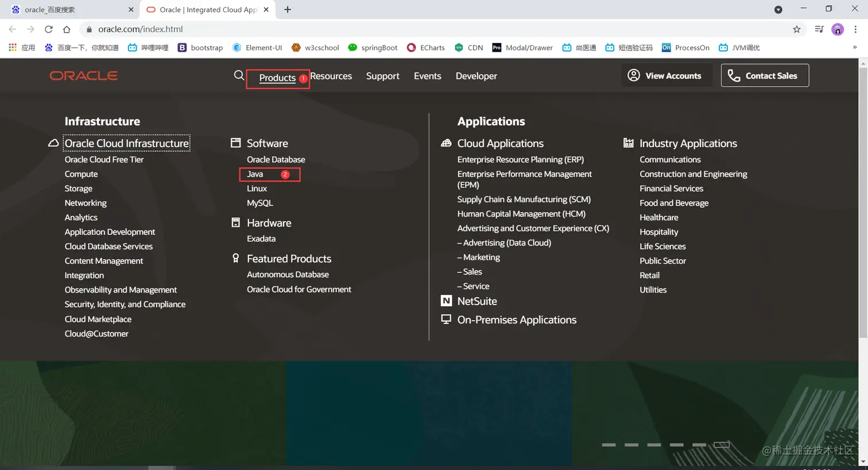
Task: Open the Java link under Software
Action: 255,174
